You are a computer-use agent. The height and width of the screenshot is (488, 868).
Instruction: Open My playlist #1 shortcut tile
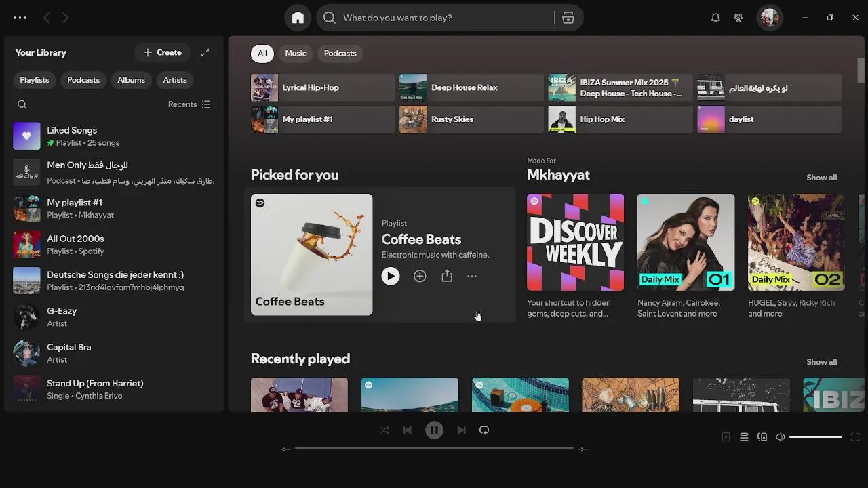[323, 119]
